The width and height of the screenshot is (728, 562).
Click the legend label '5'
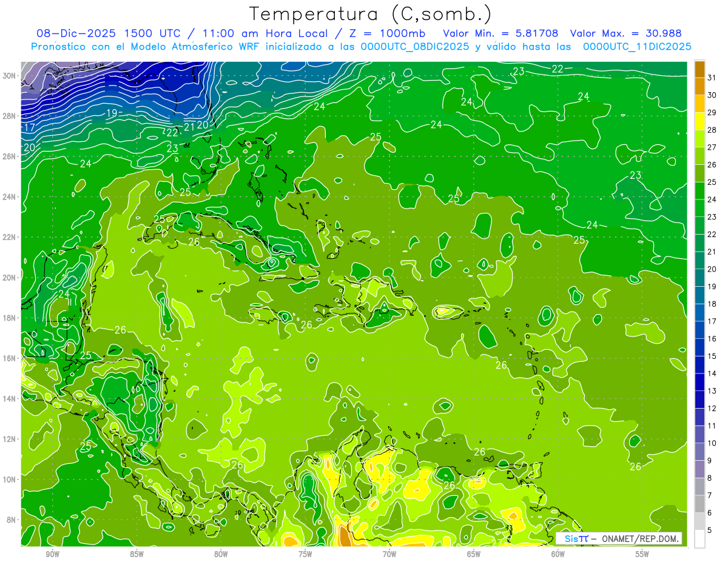[710, 530]
